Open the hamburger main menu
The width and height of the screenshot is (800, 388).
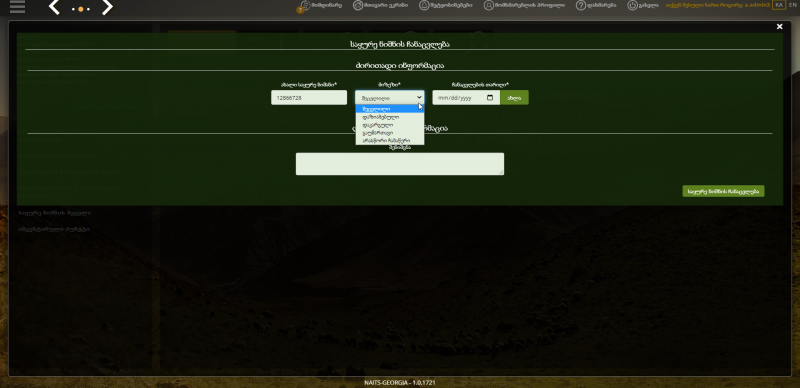point(17,7)
